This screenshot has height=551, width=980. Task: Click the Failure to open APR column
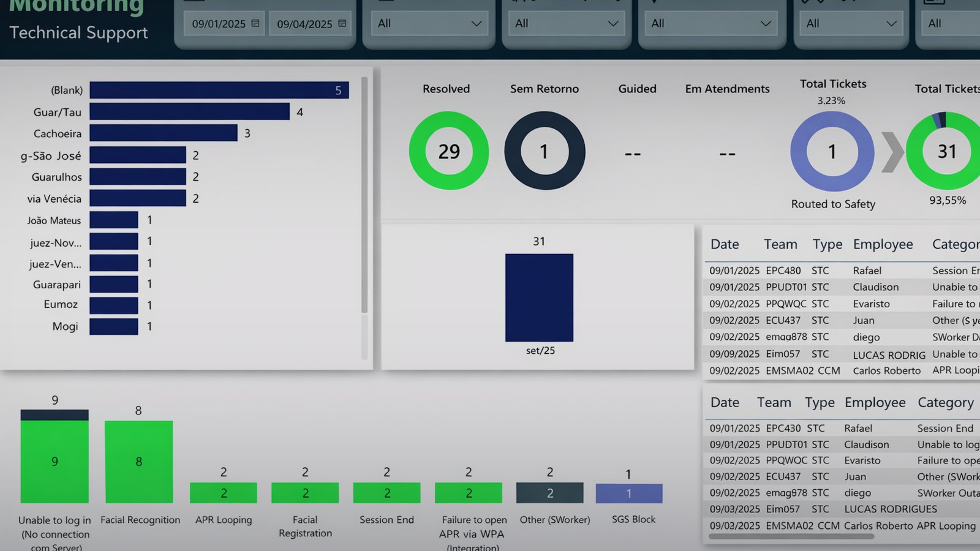pos(469,493)
